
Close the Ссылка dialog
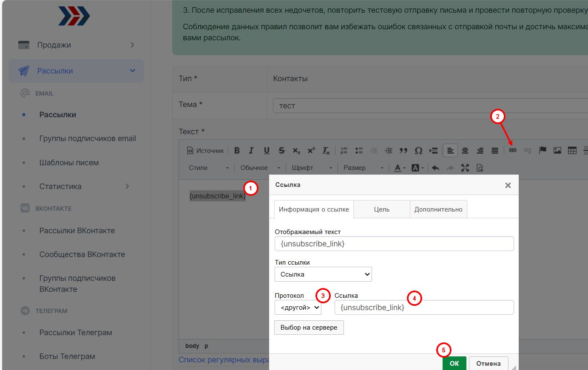[x=508, y=185]
